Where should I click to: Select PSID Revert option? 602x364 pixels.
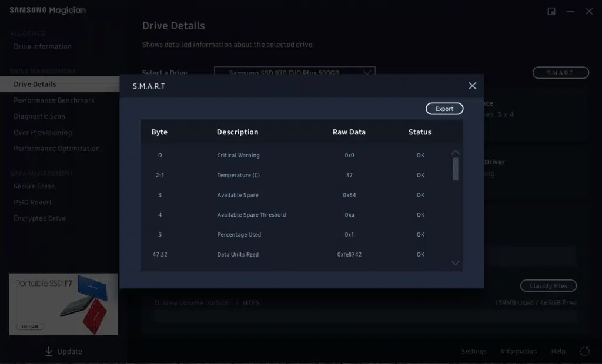tap(33, 202)
